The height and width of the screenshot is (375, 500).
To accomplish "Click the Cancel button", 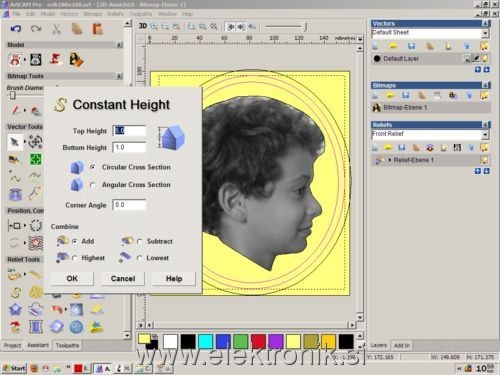I will pos(123,278).
